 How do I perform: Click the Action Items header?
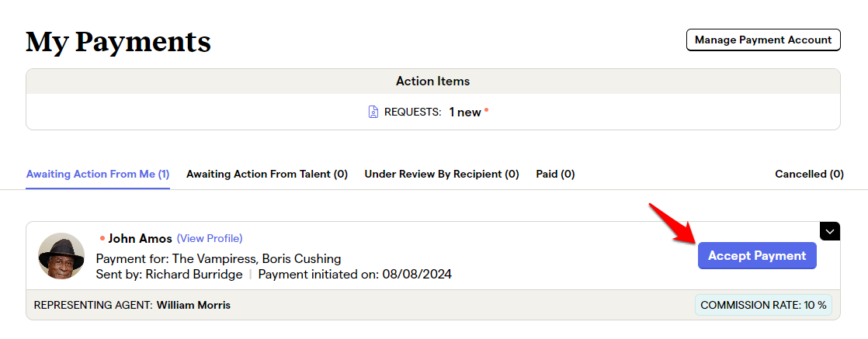coord(433,81)
